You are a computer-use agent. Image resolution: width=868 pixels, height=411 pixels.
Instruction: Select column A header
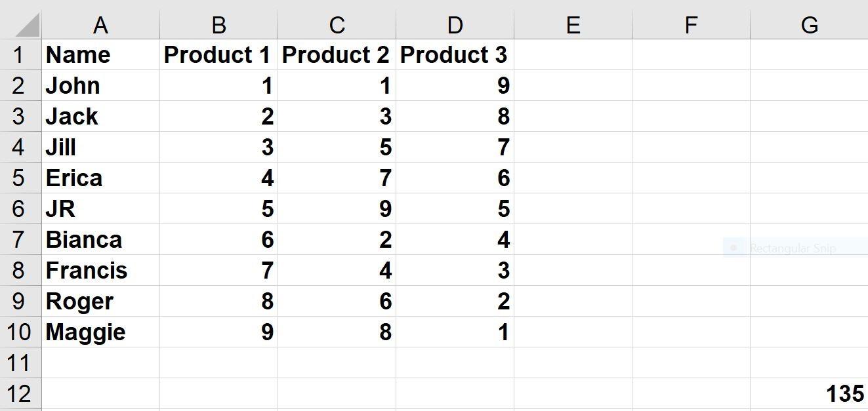[100, 26]
